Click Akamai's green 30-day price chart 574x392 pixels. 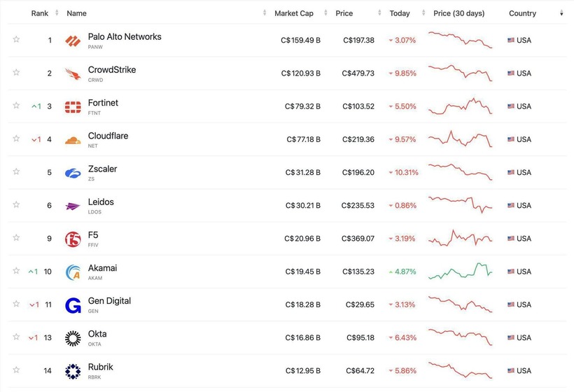(x=461, y=272)
